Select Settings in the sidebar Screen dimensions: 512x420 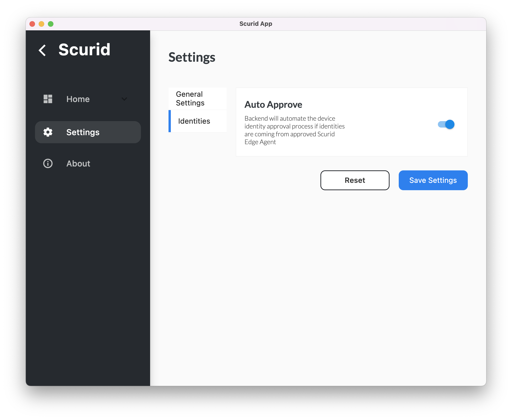[x=83, y=132]
